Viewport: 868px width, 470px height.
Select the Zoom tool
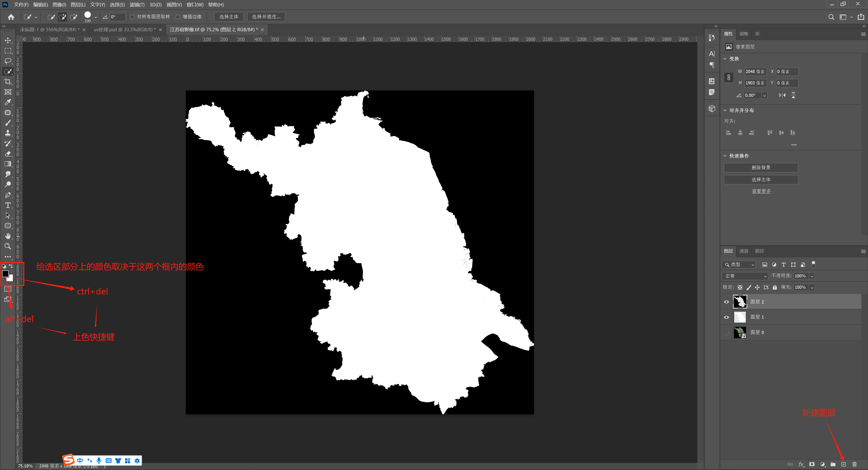[8, 246]
